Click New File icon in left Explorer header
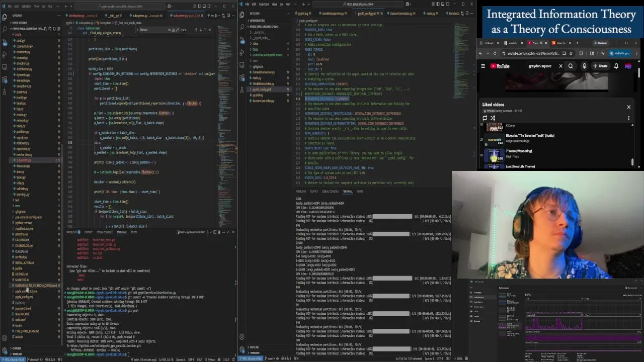 point(45,29)
